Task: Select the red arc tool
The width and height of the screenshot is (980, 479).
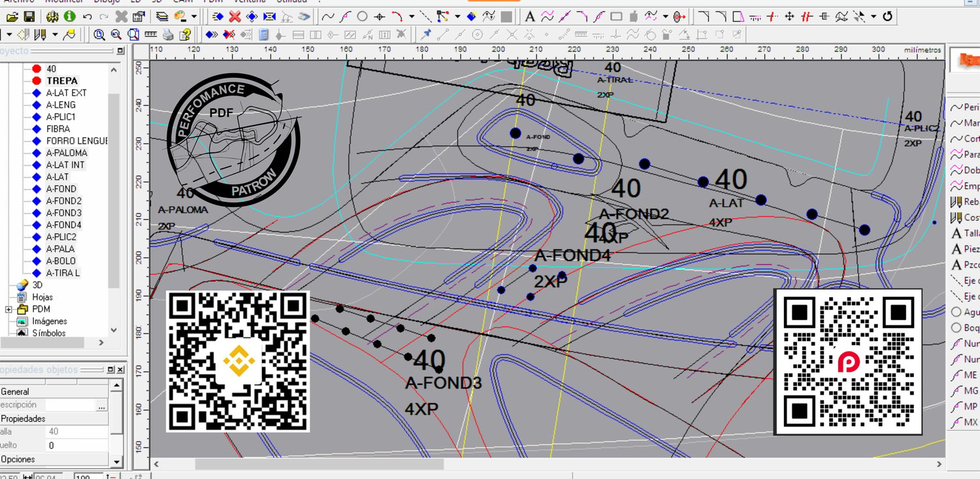Action: pos(397,16)
